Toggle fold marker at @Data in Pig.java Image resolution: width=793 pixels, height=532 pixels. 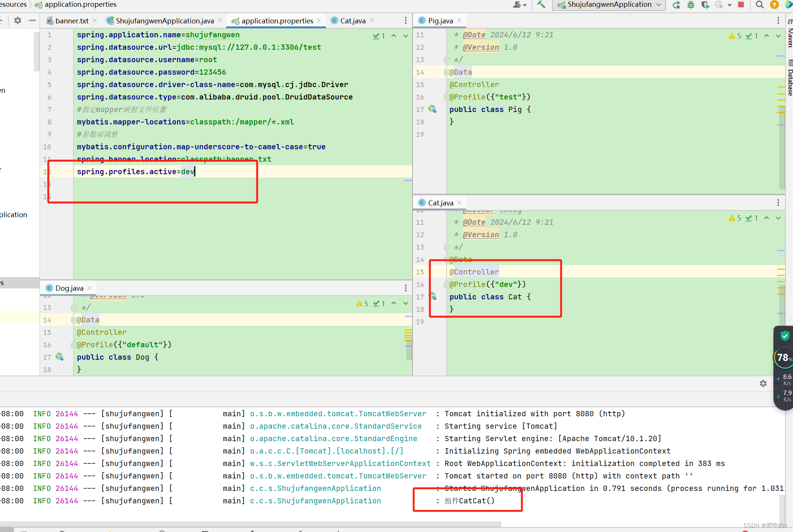[x=446, y=72]
